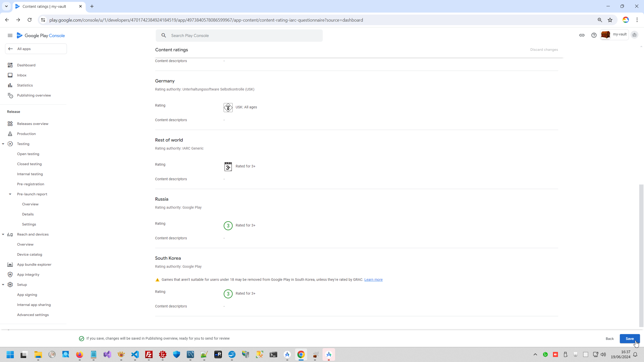The image size is (644, 362).
Task: Click the App bundle explorer icon
Action: [x=10, y=264]
